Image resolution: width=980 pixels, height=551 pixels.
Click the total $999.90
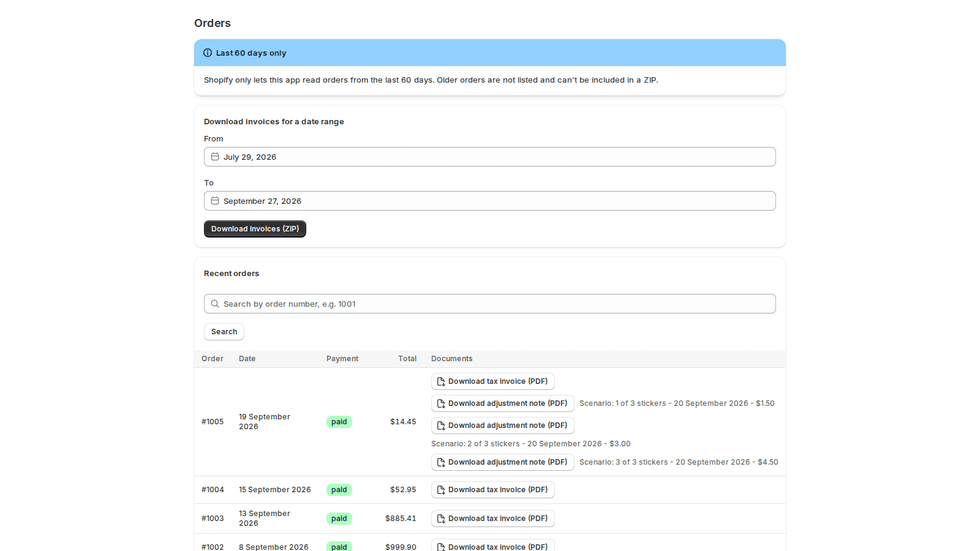(401, 547)
